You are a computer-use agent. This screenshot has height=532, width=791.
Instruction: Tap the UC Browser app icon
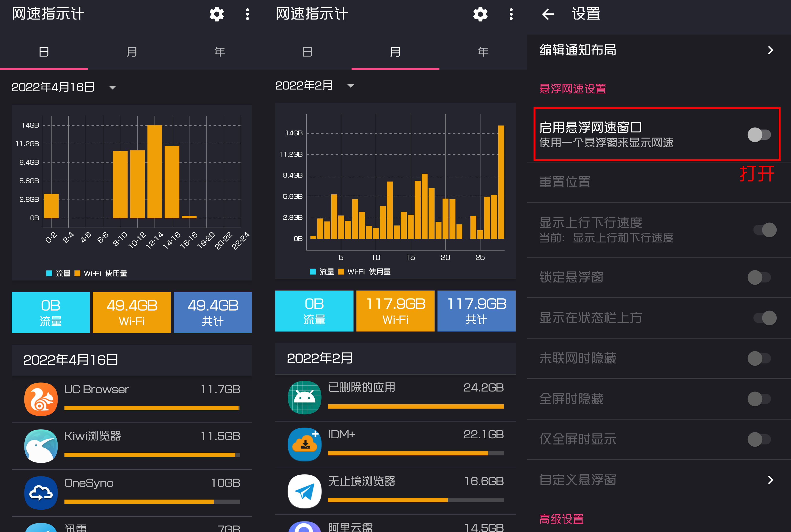pyautogui.click(x=41, y=399)
